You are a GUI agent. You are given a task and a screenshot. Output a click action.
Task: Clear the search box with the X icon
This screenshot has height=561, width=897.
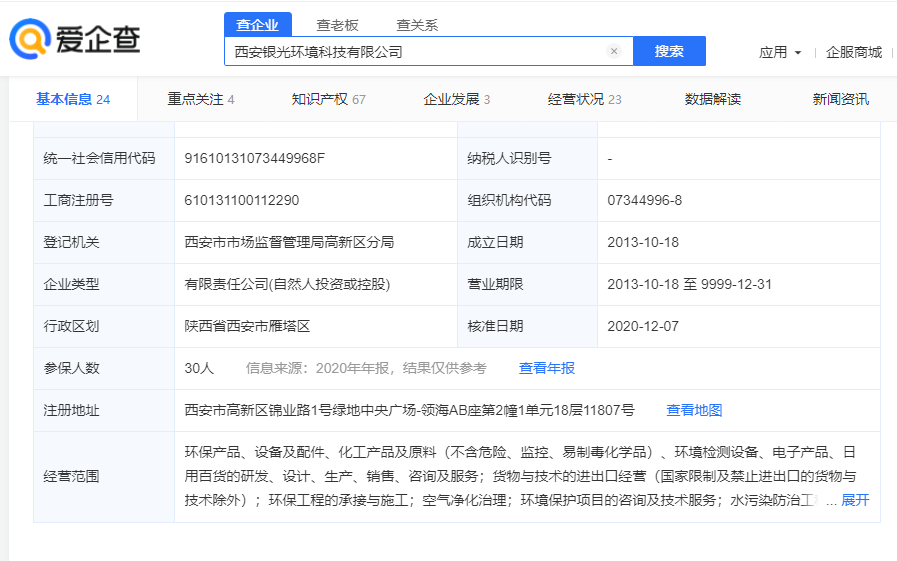pos(614,51)
